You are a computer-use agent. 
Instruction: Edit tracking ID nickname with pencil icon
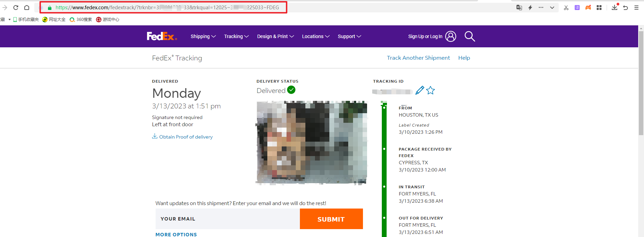point(420,90)
